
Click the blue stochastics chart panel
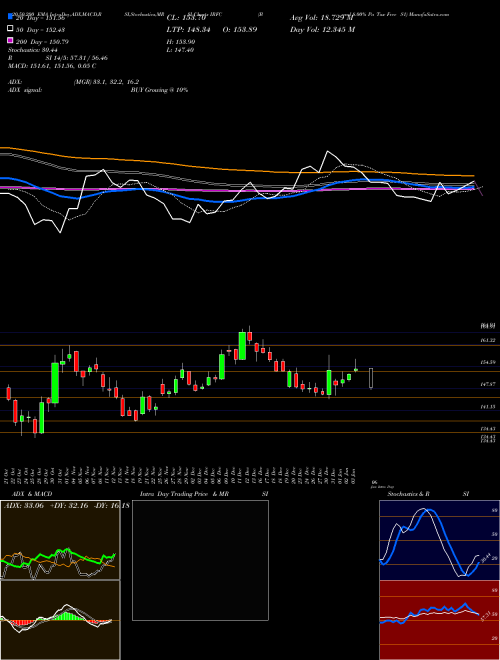click(x=439, y=540)
